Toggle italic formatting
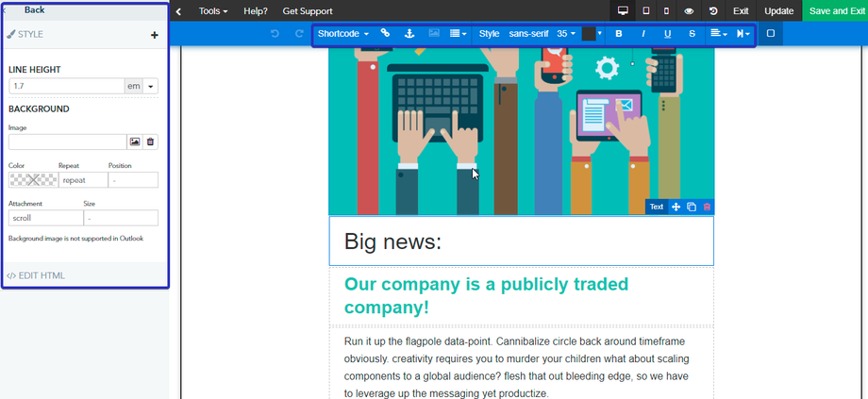 coord(643,34)
